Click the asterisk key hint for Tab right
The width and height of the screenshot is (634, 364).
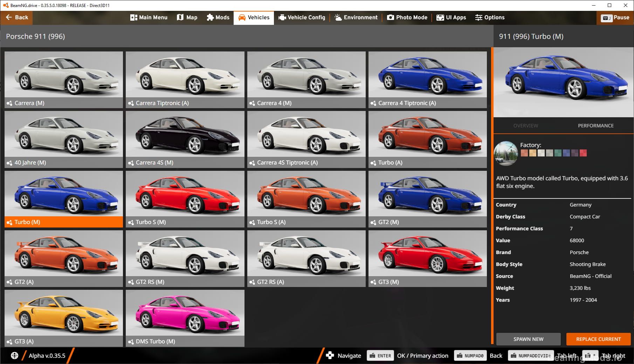tap(590, 356)
